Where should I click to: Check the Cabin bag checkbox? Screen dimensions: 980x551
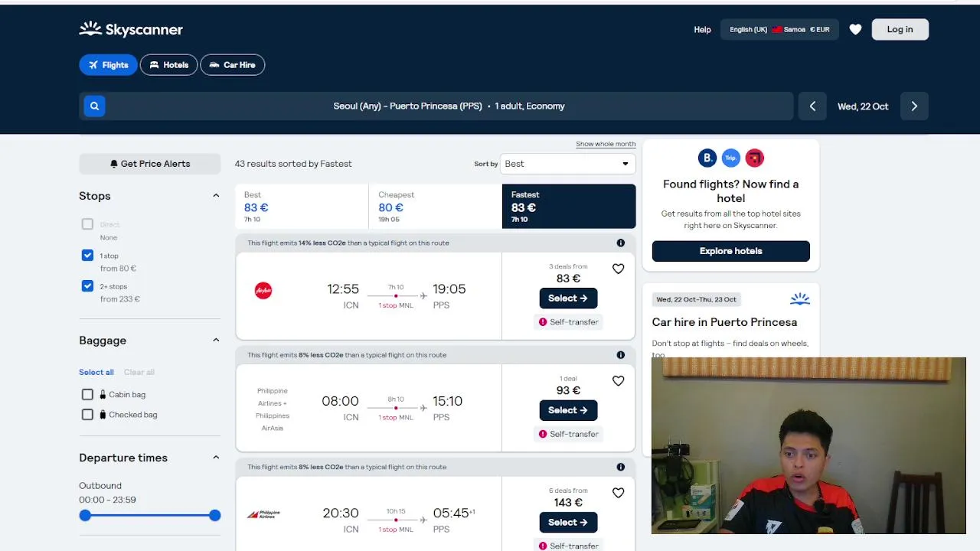point(87,394)
